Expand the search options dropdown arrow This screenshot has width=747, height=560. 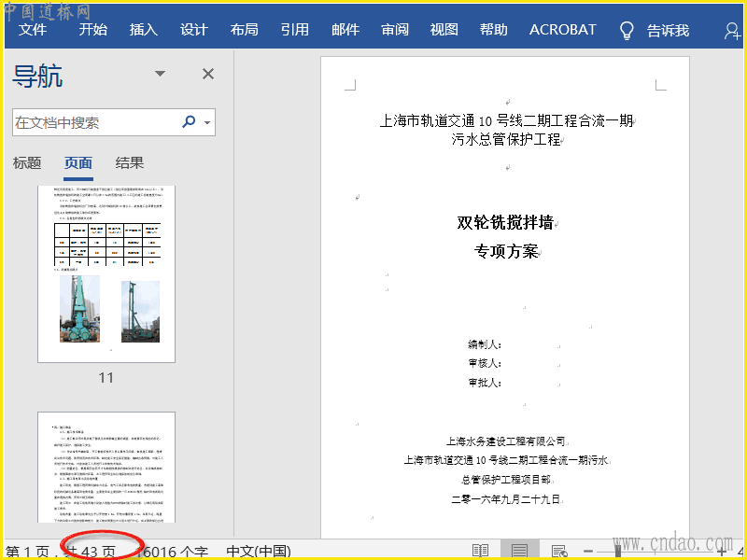[x=207, y=123]
